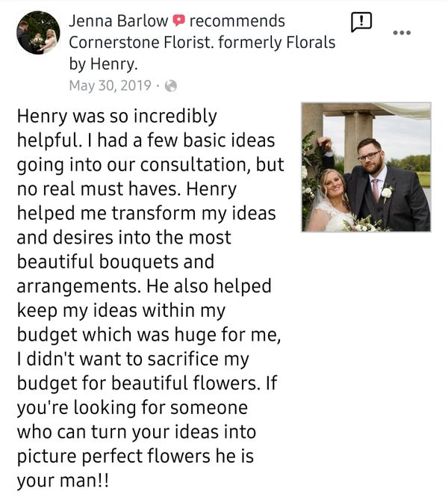Screen dimensions: 448x503
Task: Click the exclamation report feedback icon
Action: (x=361, y=22)
